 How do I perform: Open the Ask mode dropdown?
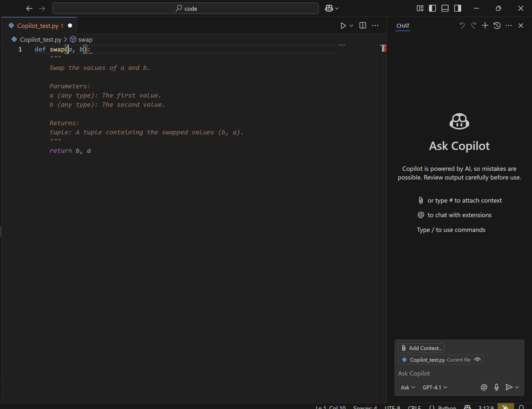click(x=408, y=387)
